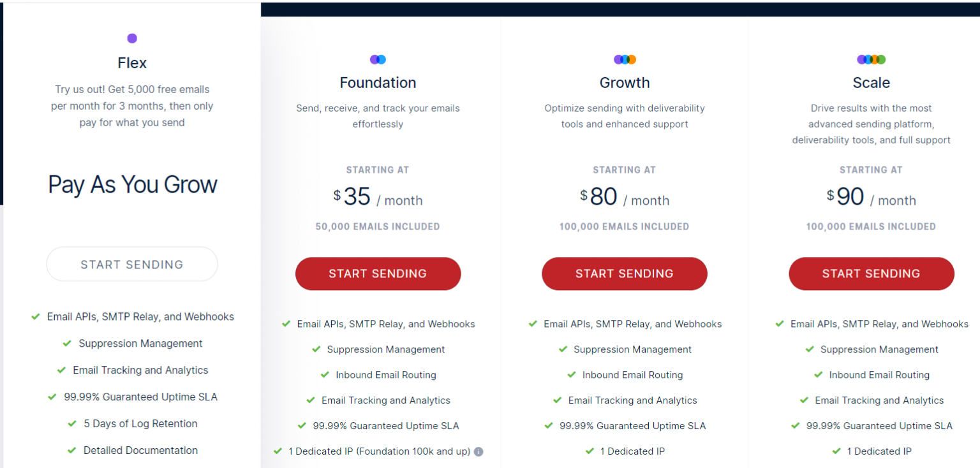Click the checkmark beside Detailed Documentation
Image resolution: width=980 pixels, height=468 pixels.
72,450
